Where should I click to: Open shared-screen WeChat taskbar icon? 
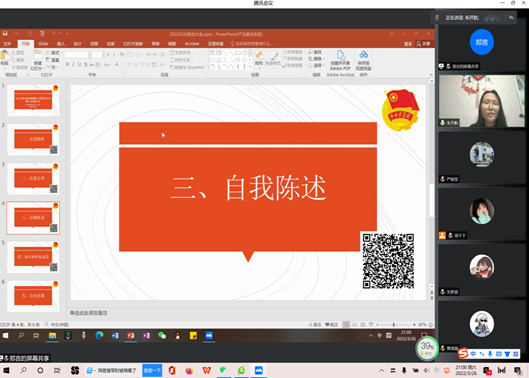162,335
